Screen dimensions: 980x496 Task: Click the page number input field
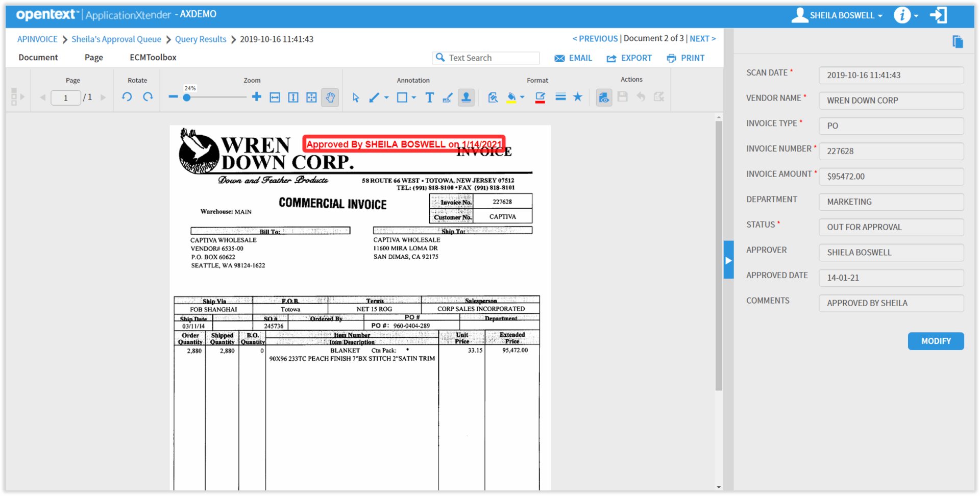coord(66,97)
